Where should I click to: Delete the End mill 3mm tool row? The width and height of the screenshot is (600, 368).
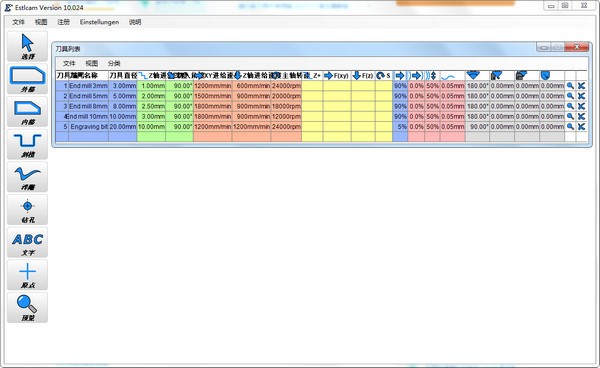coord(582,86)
